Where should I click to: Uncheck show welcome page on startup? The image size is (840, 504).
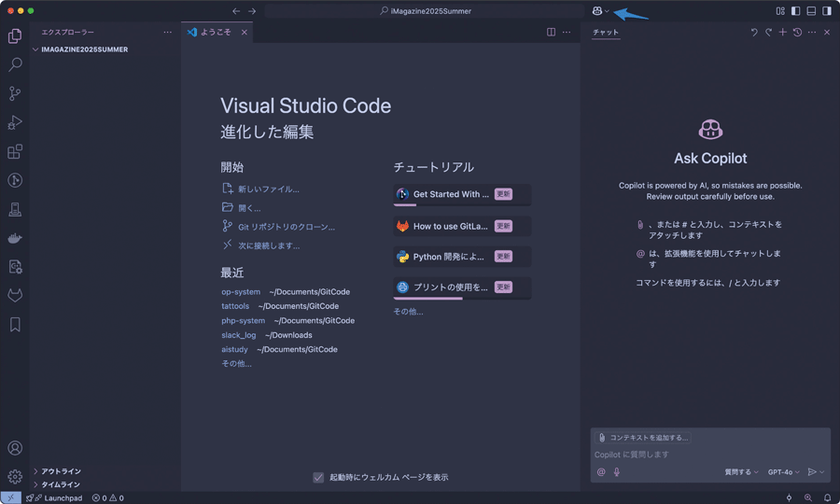(x=318, y=477)
